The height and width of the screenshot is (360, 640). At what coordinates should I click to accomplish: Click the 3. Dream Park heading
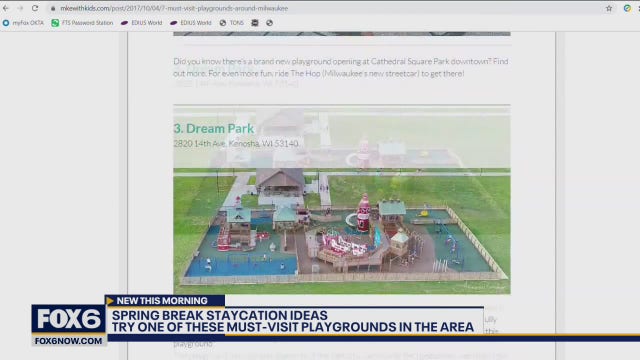[214, 129]
